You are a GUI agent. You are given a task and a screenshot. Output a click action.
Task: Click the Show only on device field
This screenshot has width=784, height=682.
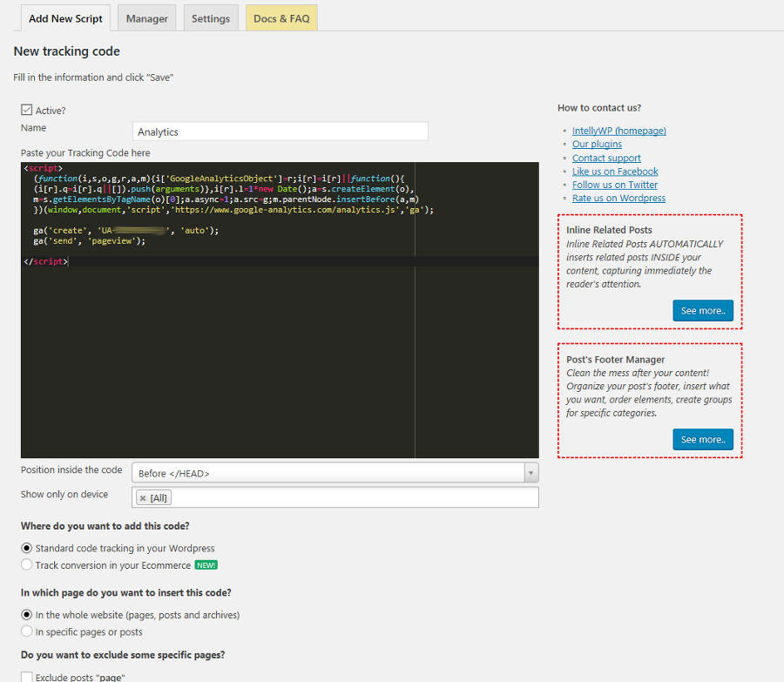335,497
